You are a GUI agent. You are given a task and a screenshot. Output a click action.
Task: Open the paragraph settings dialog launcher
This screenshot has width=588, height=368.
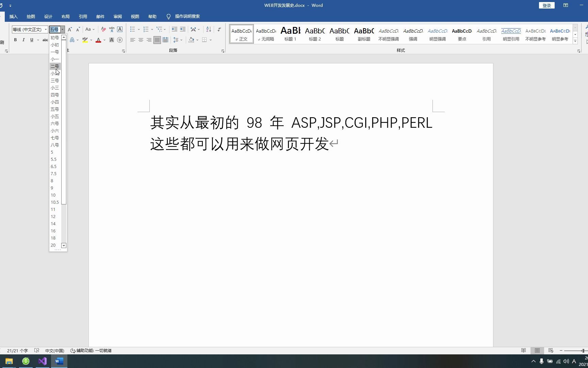pos(223,51)
